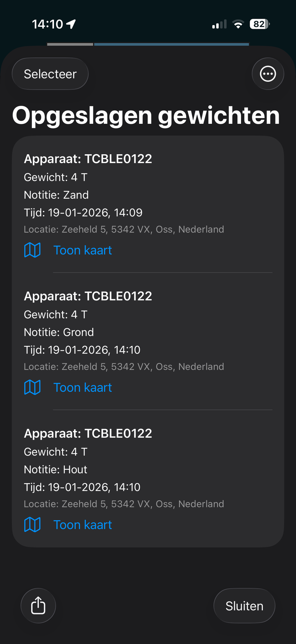This screenshot has width=296, height=644.
Task: Tap the Wi-Fi status icon
Action: (238, 24)
